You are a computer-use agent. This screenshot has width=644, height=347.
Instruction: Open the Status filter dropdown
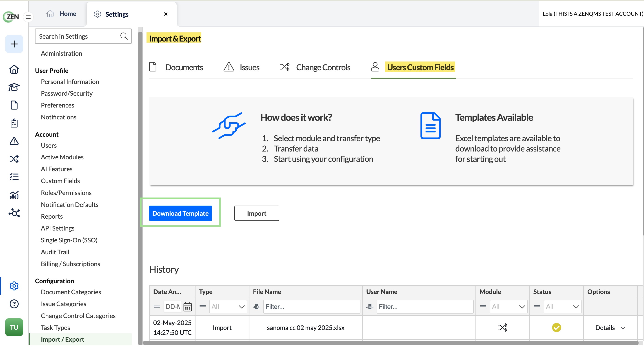pyautogui.click(x=562, y=307)
